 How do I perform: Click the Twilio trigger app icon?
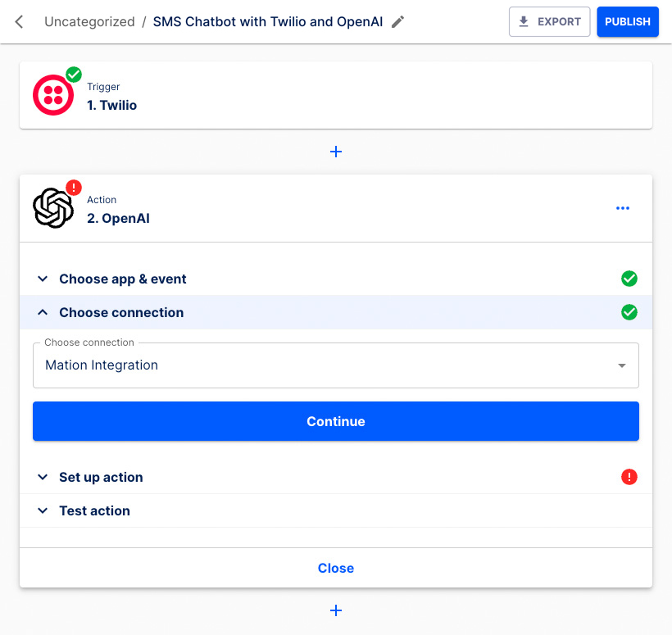tap(52, 94)
